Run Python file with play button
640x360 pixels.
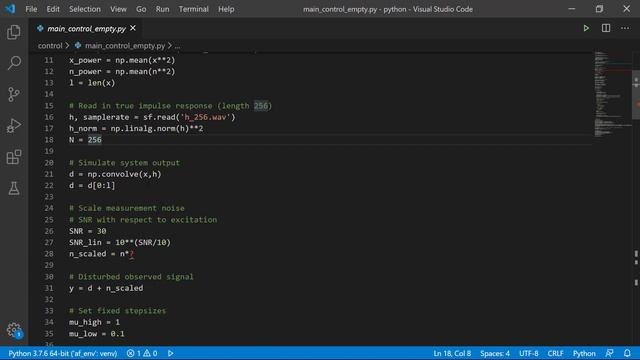(x=586, y=28)
